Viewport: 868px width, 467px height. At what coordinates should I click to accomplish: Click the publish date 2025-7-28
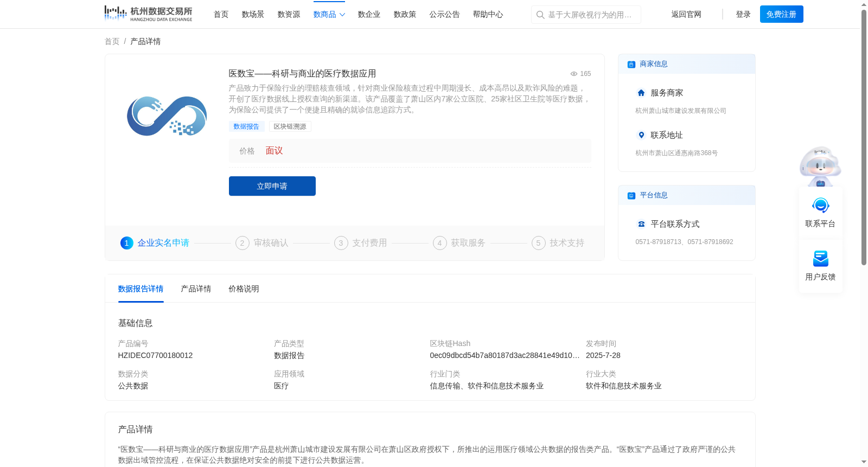point(603,356)
